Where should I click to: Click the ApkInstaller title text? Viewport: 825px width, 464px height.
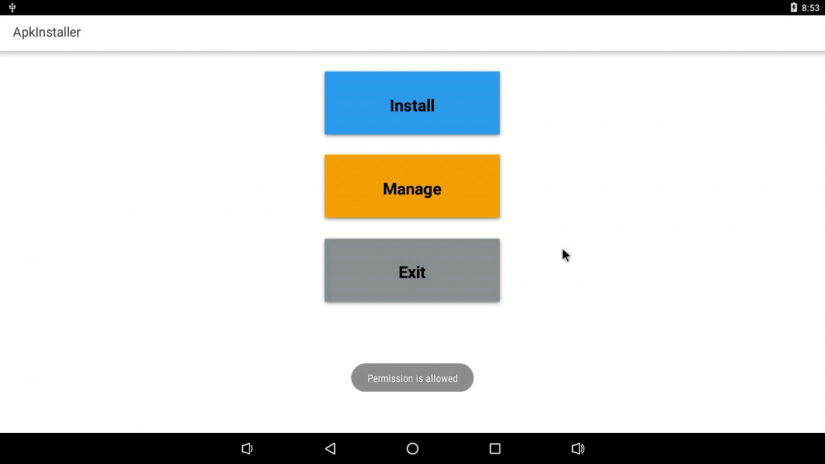point(47,32)
